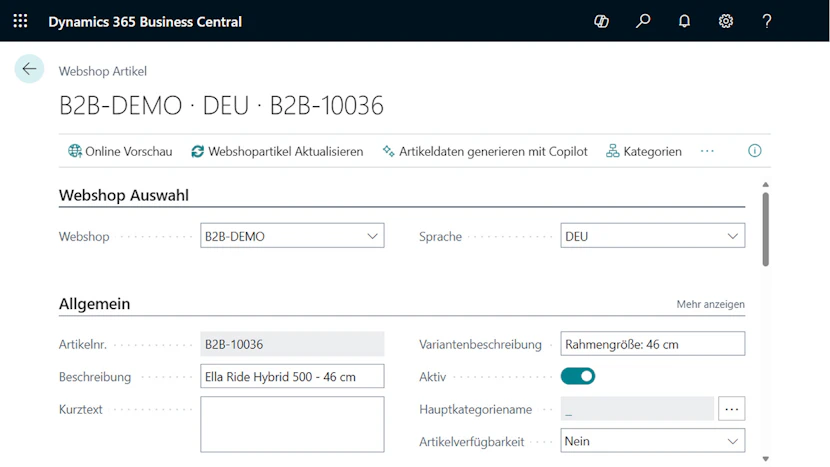
Task: Click the Hauptkategoriename label
Action: [x=475, y=409]
